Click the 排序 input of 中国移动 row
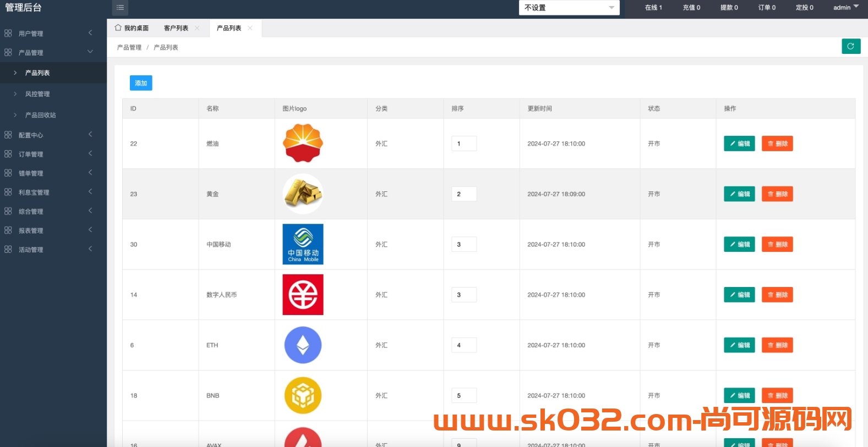This screenshot has width=868, height=447. (x=464, y=244)
